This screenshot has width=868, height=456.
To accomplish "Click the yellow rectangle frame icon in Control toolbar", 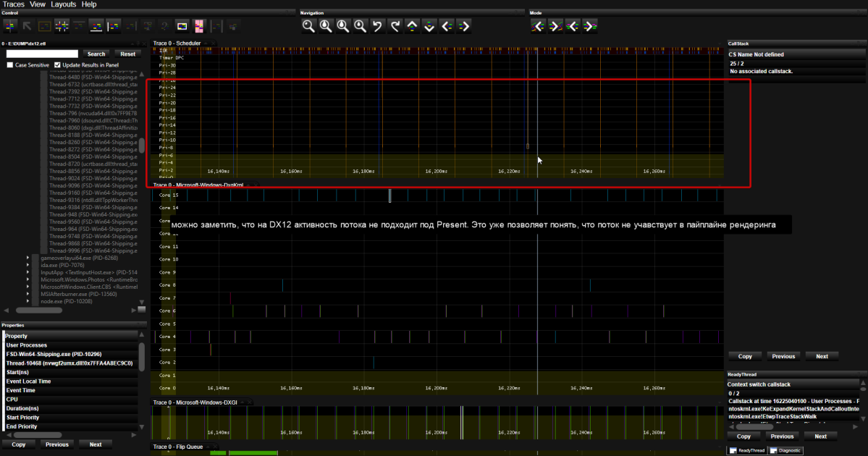I will [44, 26].
